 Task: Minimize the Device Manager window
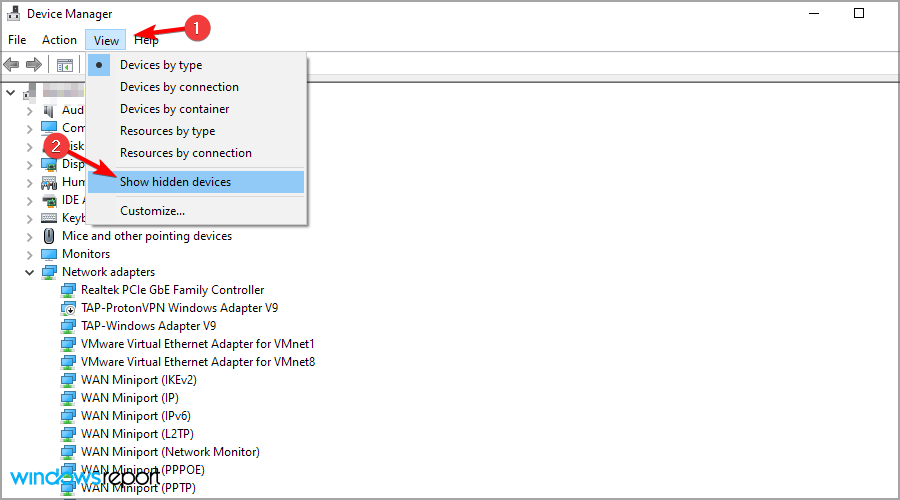tap(814, 13)
